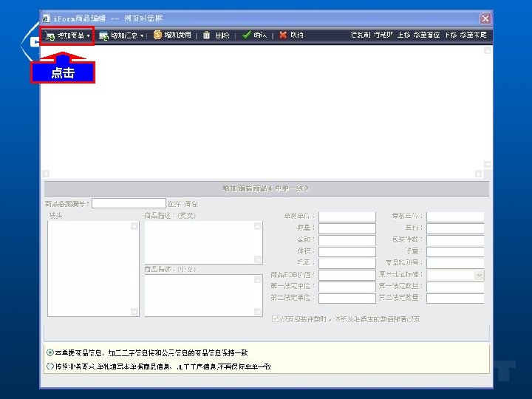Select 移至末尾 in the toolbar
The image size is (532, 399).
[x=474, y=35]
